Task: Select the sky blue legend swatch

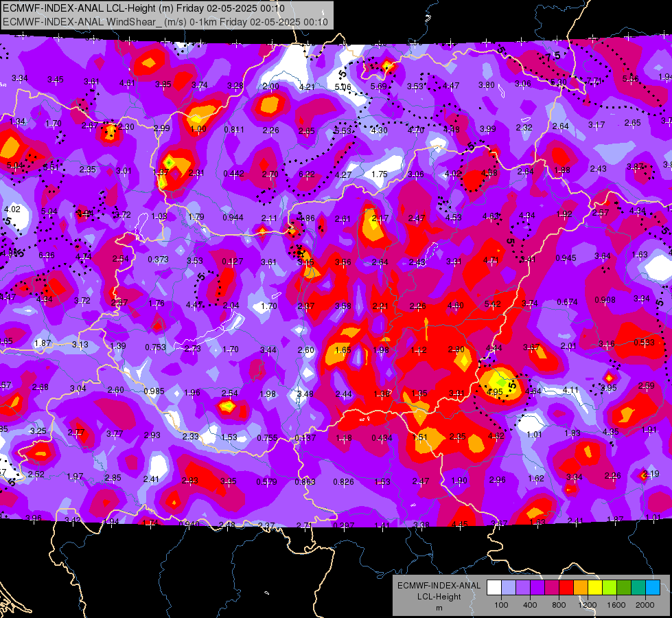Action: pos(653,587)
